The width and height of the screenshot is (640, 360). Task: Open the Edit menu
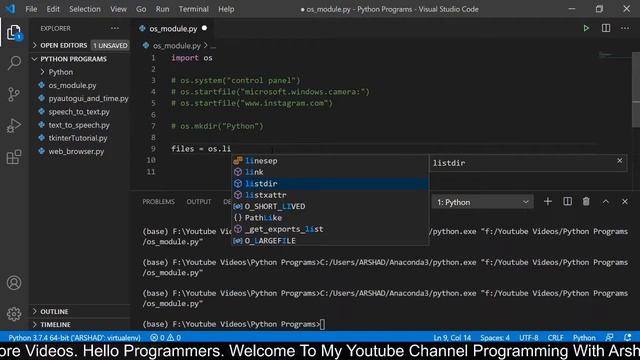(53, 9)
